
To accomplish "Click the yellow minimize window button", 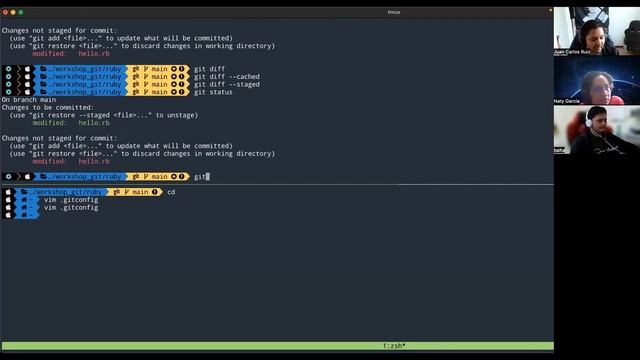I will click(13, 12).
